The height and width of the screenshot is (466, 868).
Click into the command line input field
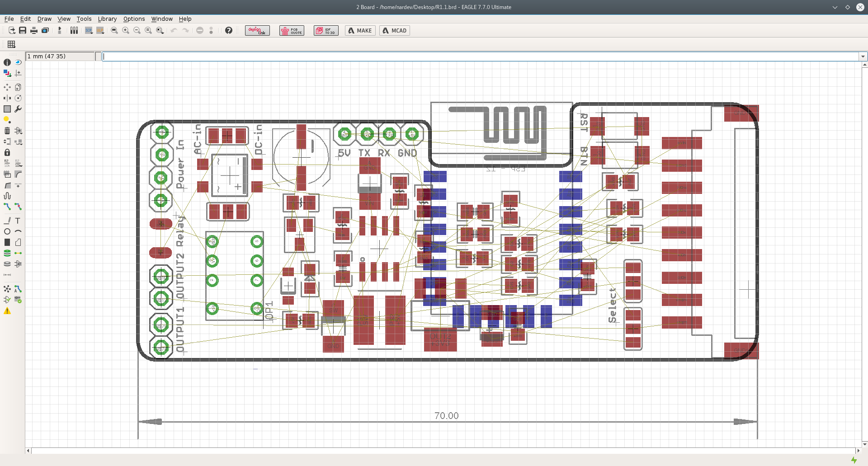[x=480, y=56]
